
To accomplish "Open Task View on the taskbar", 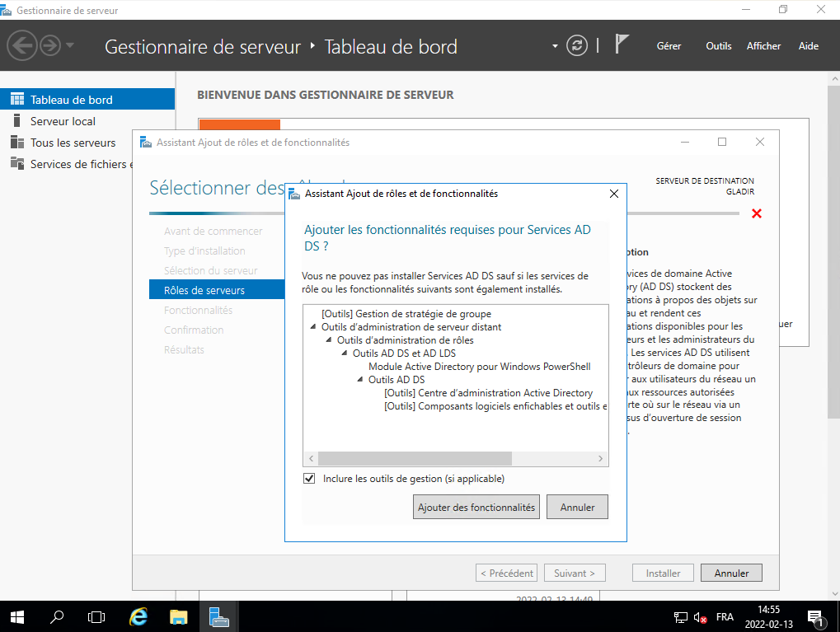I will tap(96, 617).
